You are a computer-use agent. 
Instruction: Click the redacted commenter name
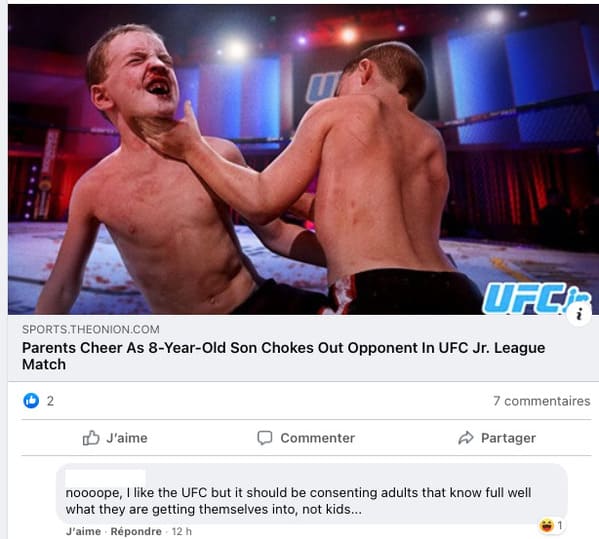coord(105,477)
